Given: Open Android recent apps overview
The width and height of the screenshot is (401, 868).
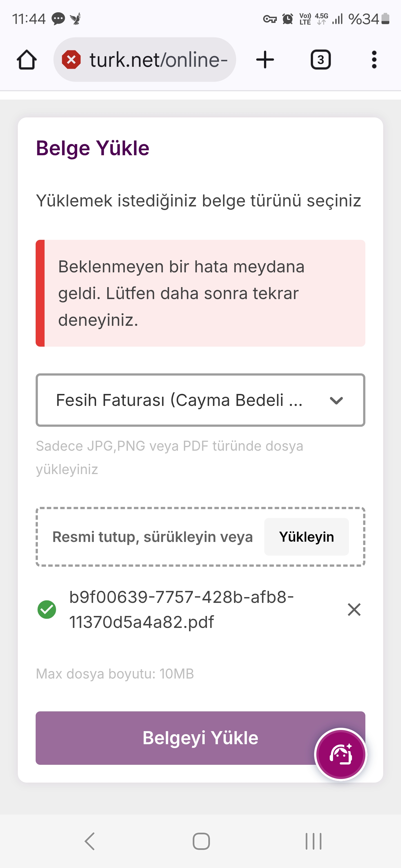Looking at the screenshot, I should [313, 841].
